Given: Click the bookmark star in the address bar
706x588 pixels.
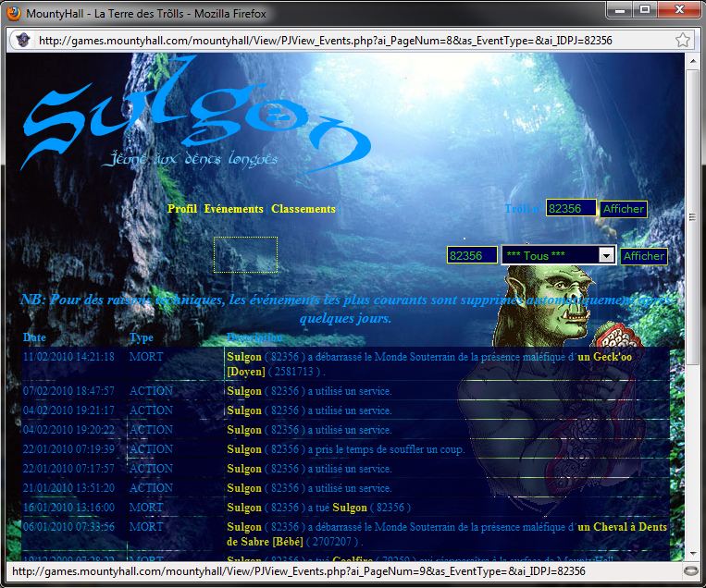Looking at the screenshot, I should click(x=682, y=41).
